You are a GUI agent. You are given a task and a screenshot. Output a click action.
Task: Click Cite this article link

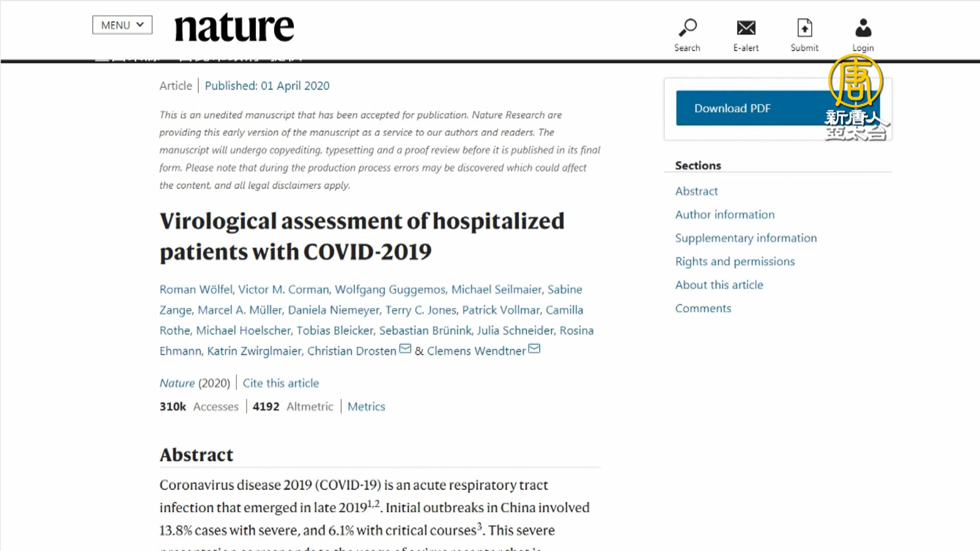[281, 383]
